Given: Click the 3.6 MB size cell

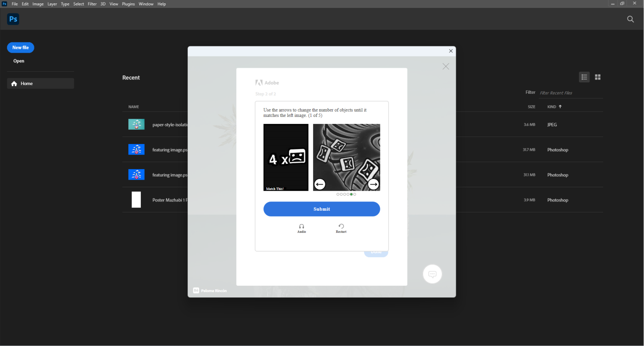Looking at the screenshot, I should (530, 125).
